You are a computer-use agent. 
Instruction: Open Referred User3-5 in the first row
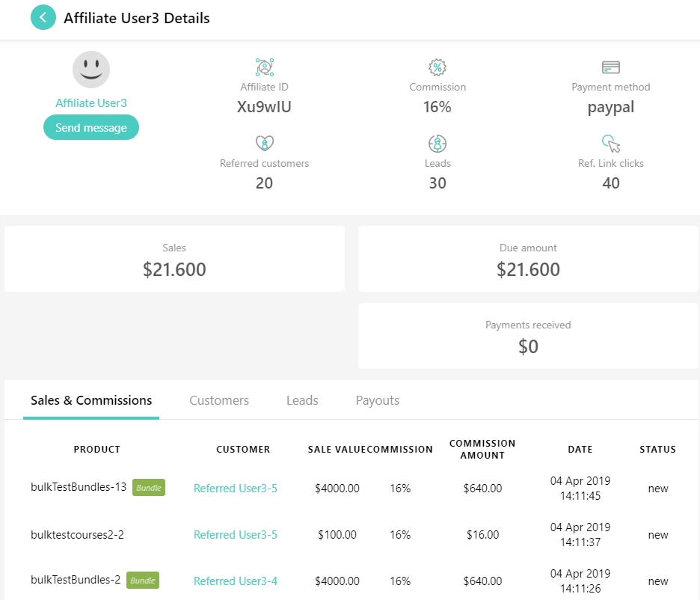click(x=236, y=489)
